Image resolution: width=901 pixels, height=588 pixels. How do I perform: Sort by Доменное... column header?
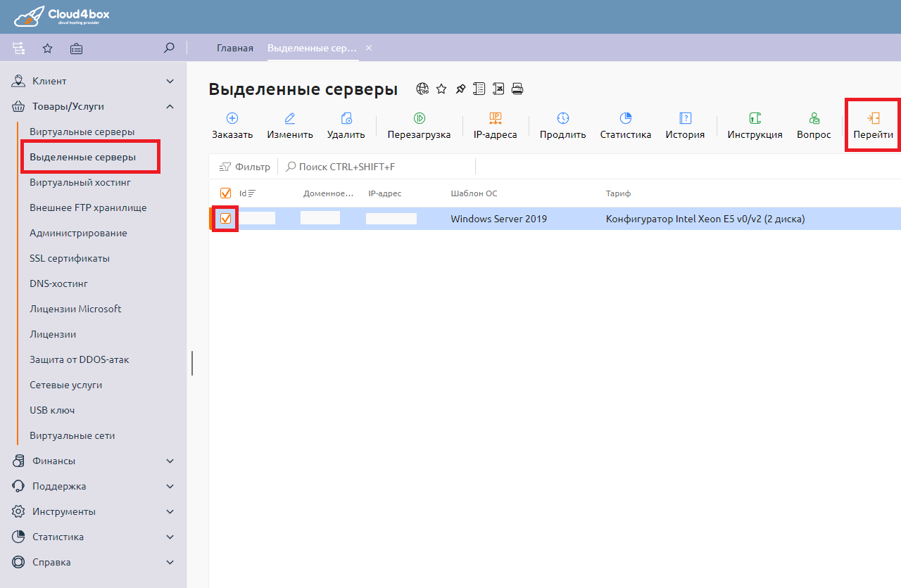tap(328, 193)
